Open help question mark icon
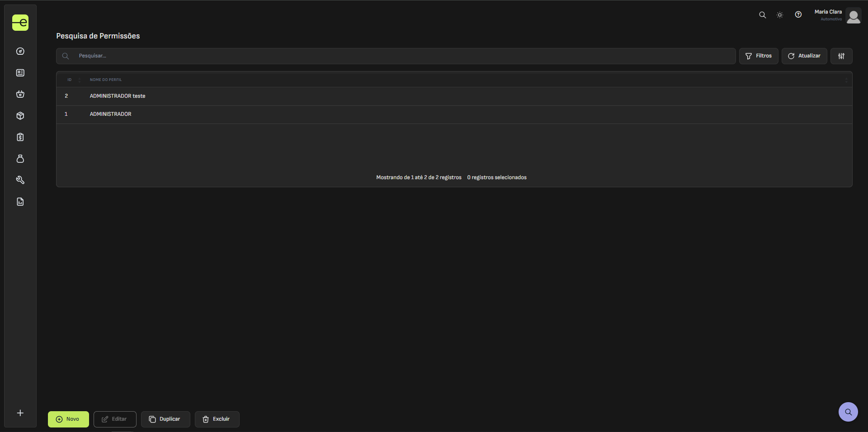Image resolution: width=868 pixels, height=432 pixels. [x=798, y=14]
